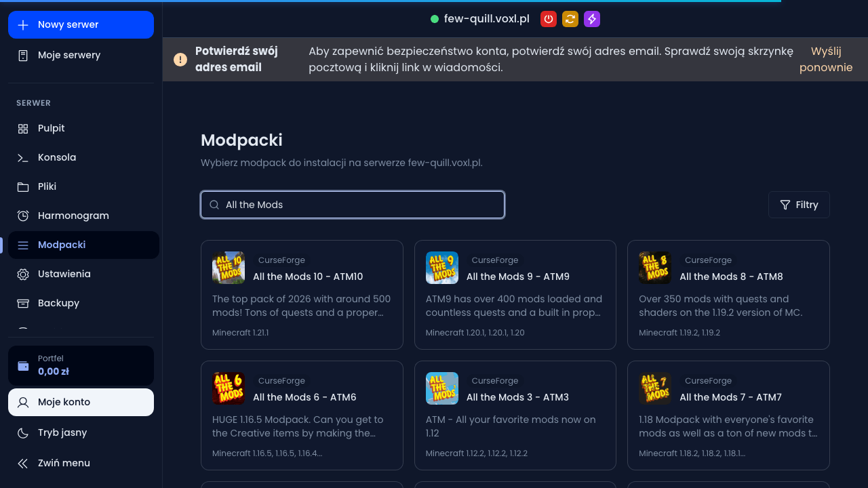Click the funnel icon on Filtry
This screenshot has height=488, width=868.
785,205
